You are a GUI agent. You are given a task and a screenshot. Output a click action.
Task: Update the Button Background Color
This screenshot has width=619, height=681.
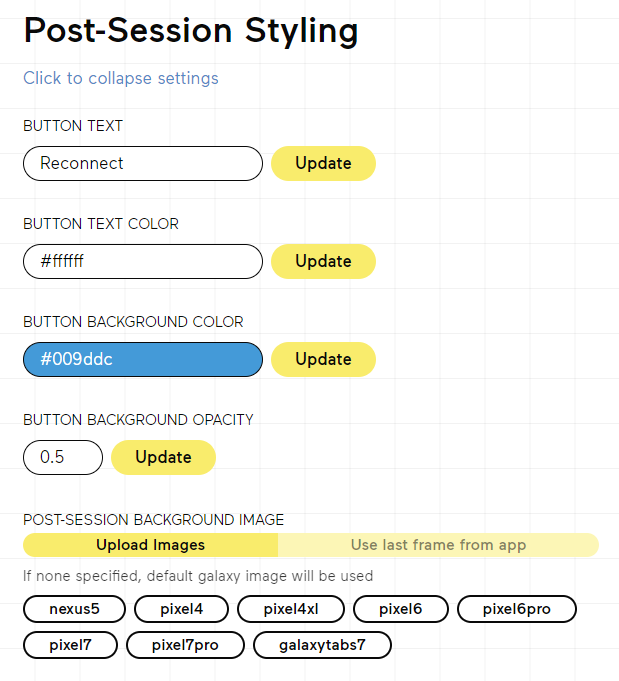[x=323, y=360]
